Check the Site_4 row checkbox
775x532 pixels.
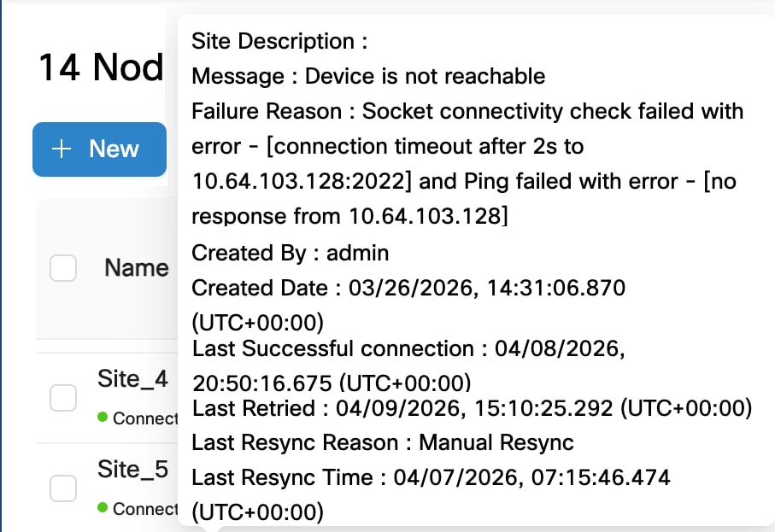click(63, 397)
